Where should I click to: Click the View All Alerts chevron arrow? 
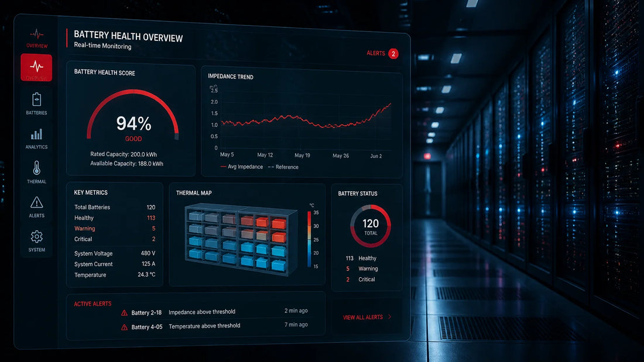point(390,317)
